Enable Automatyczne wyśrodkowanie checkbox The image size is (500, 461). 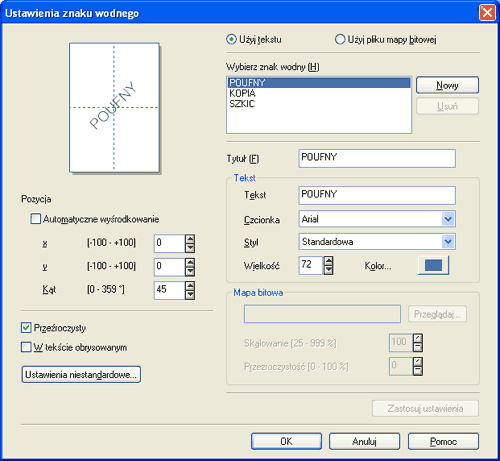coord(35,219)
